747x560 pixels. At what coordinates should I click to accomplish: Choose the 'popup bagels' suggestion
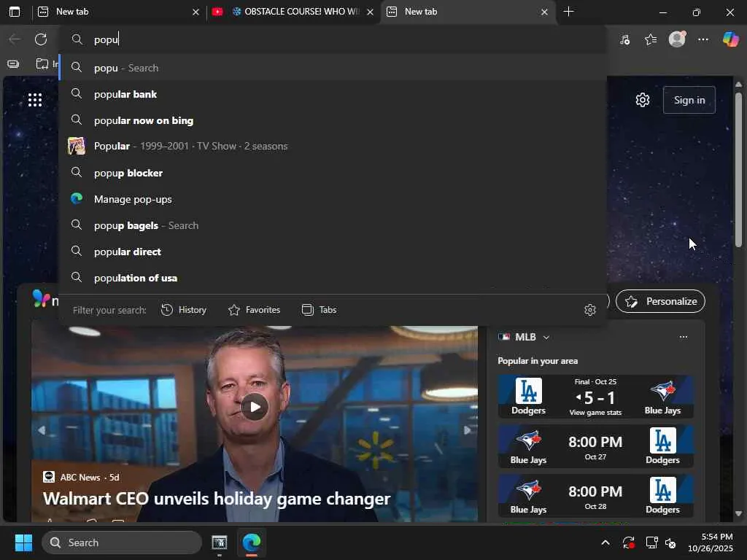click(333, 225)
